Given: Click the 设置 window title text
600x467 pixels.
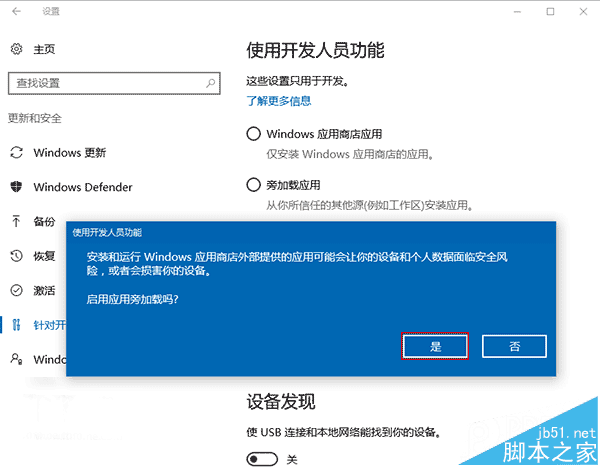Looking at the screenshot, I should pos(51,11).
